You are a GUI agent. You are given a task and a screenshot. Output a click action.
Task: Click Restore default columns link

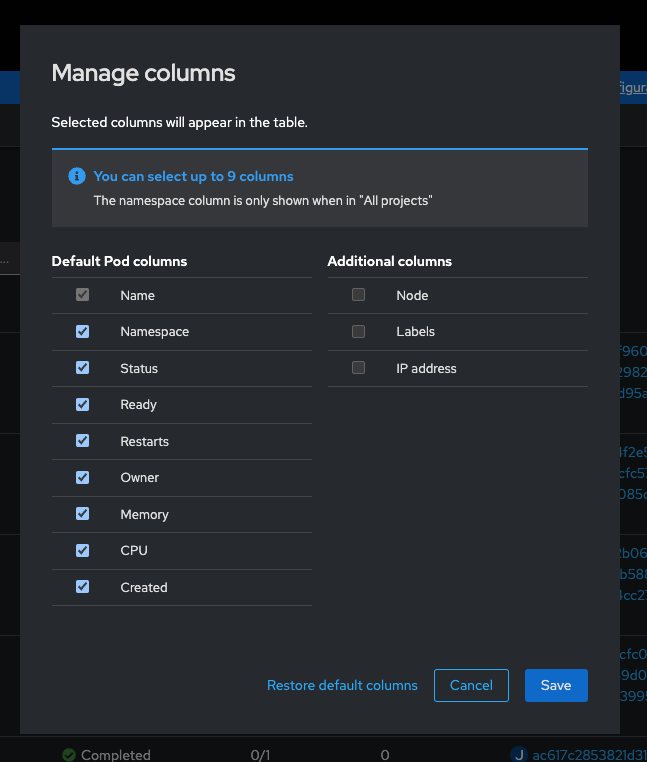point(342,685)
